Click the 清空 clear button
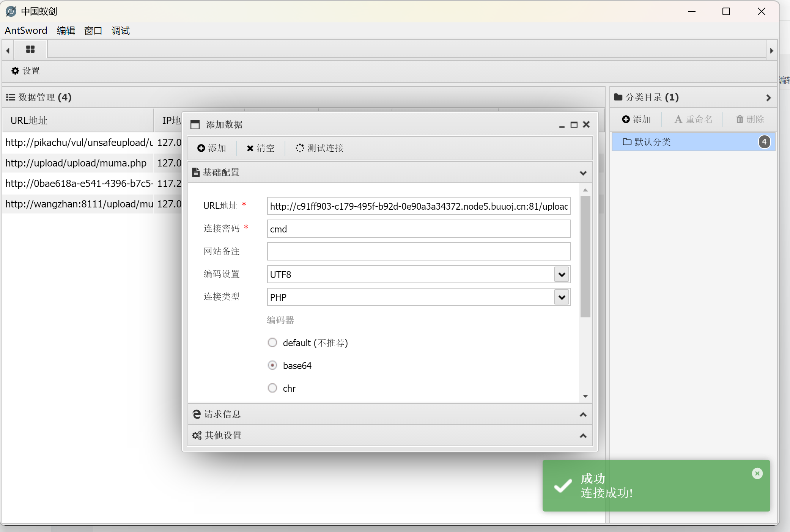 [261, 148]
